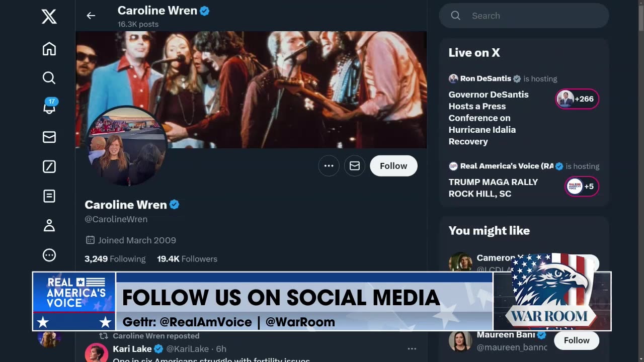Viewport: 644px width, 362px height.
Task: Open TRUMP MAGA RALLY ROCK HILL live
Action: (493, 188)
